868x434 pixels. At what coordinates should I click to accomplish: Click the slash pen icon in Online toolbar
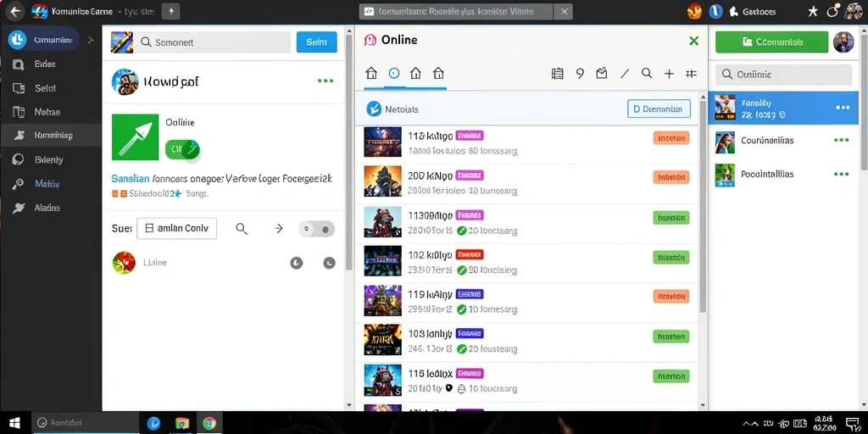pyautogui.click(x=625, y=74)
